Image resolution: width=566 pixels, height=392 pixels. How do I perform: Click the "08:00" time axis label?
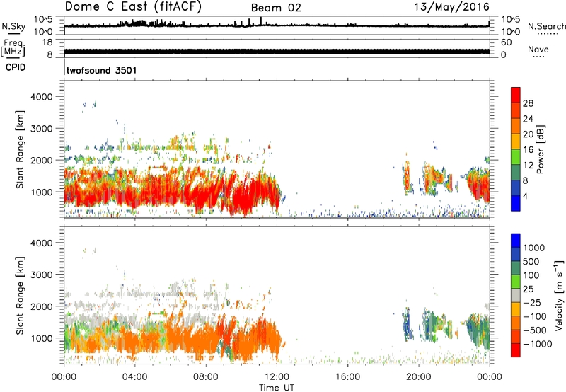(x=205, y=377)
